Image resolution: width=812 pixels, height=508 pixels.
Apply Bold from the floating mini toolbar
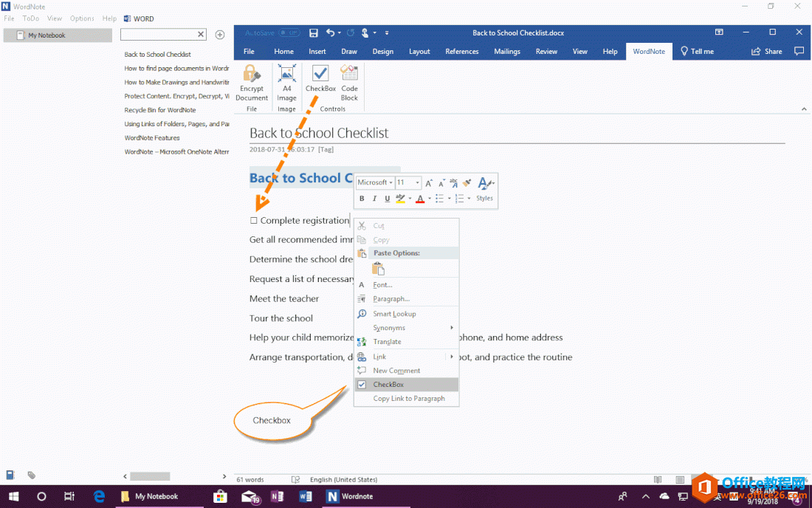[362, 199]
